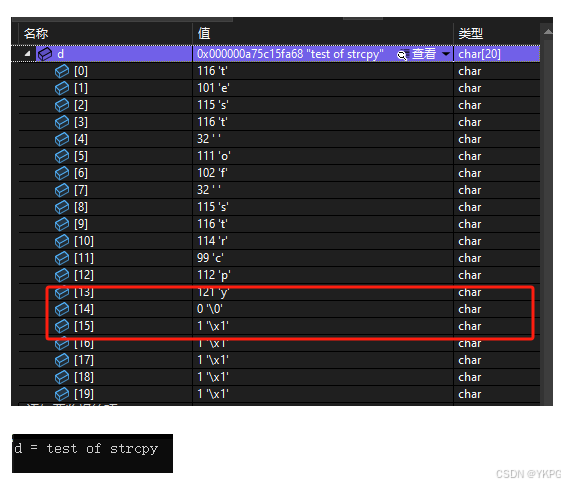Select the value 99 'c'
565x485 pixels.
tap(210, 258)
